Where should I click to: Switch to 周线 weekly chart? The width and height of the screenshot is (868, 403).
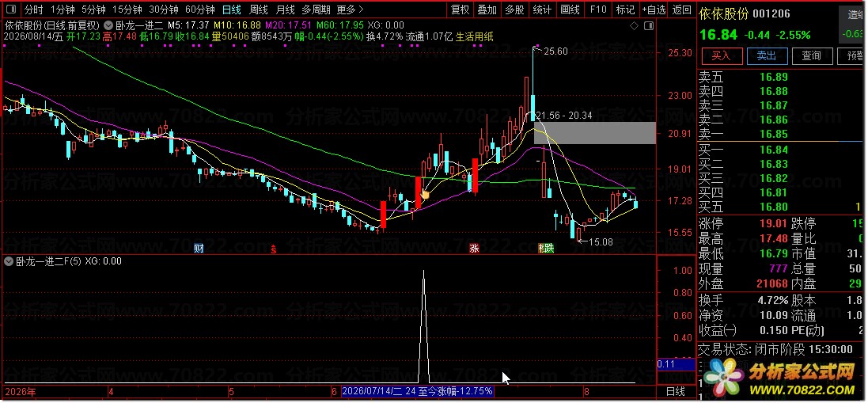pyautogui.click(x=259, y=10)
